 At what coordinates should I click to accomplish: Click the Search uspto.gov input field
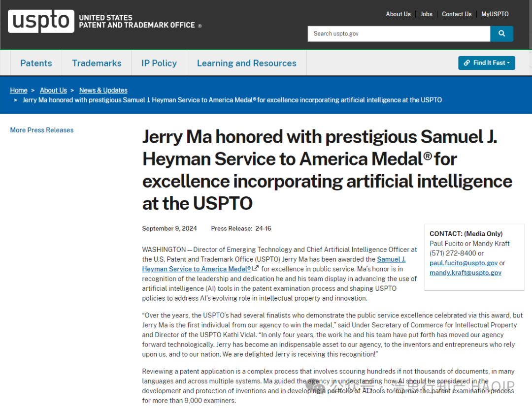pyautogui.click(x=399, y=33)
